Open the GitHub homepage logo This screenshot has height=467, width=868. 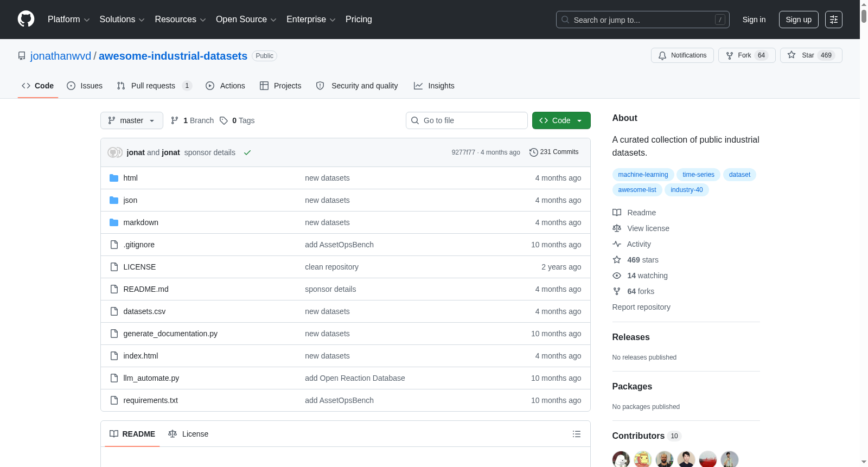tap(26, 19)
